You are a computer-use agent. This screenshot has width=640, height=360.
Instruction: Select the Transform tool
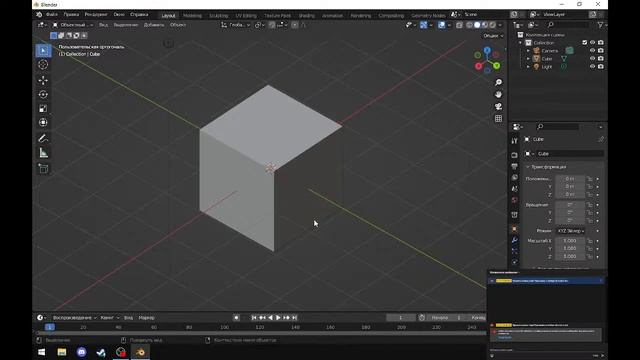pyautogui.click(x=43, y=122)
